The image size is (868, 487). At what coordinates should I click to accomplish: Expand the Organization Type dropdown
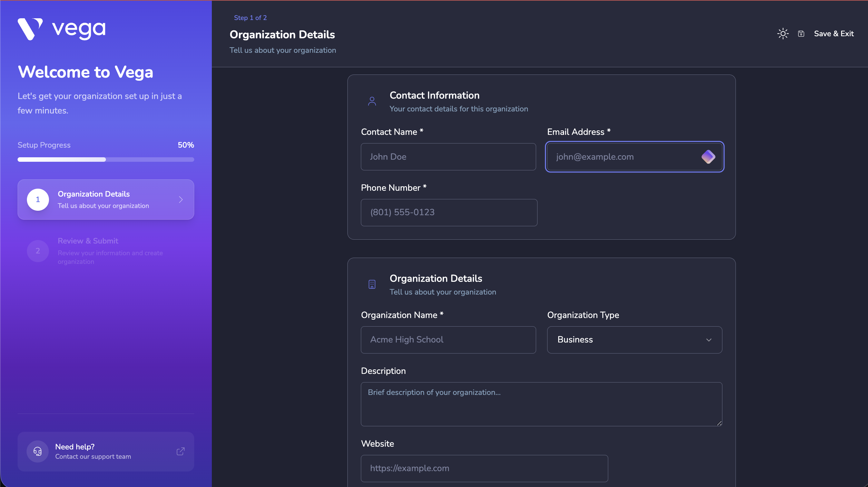coord(634,340)
